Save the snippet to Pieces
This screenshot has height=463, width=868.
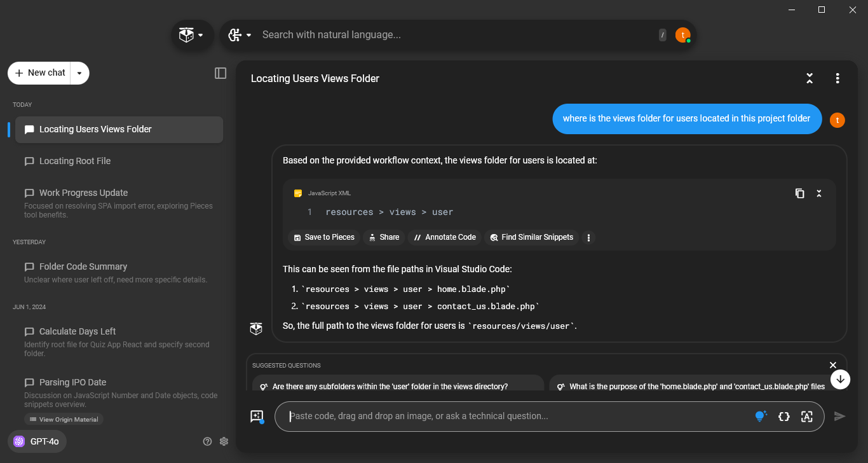pos(324,237)
